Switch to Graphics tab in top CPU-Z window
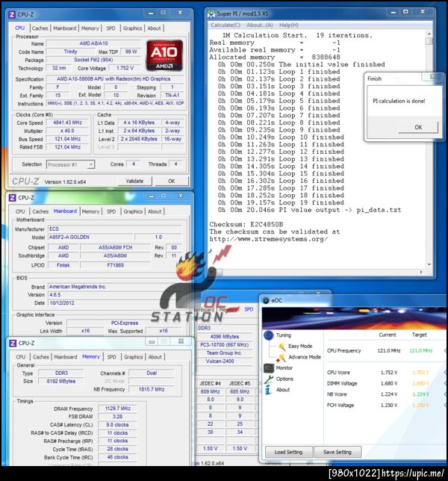This screenshot has height=481, width=448. [x=132, y=28]
